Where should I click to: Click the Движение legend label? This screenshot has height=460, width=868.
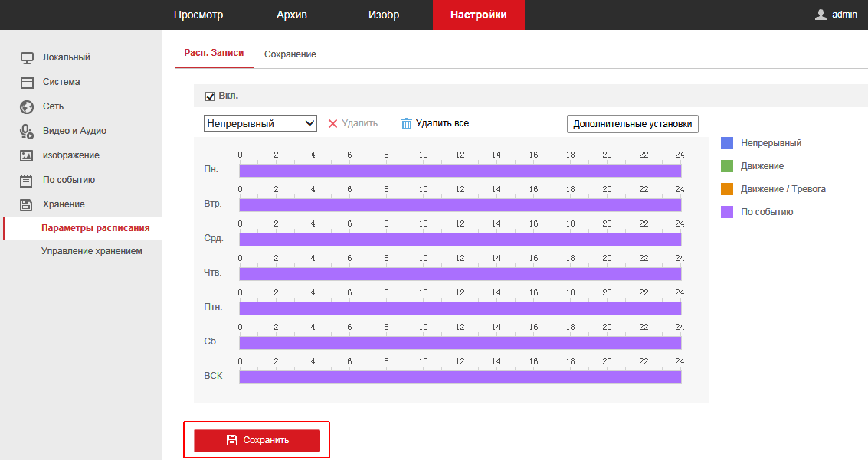762,166
